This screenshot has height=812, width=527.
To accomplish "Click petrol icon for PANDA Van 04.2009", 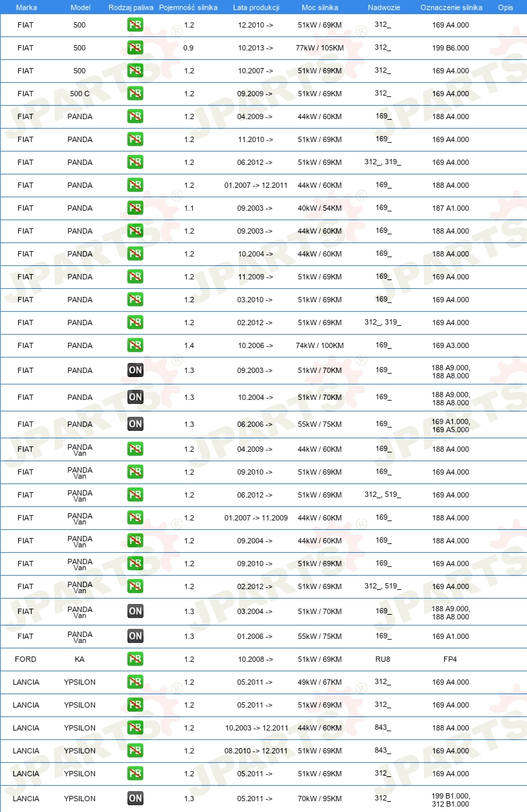I will coord(135,449).
